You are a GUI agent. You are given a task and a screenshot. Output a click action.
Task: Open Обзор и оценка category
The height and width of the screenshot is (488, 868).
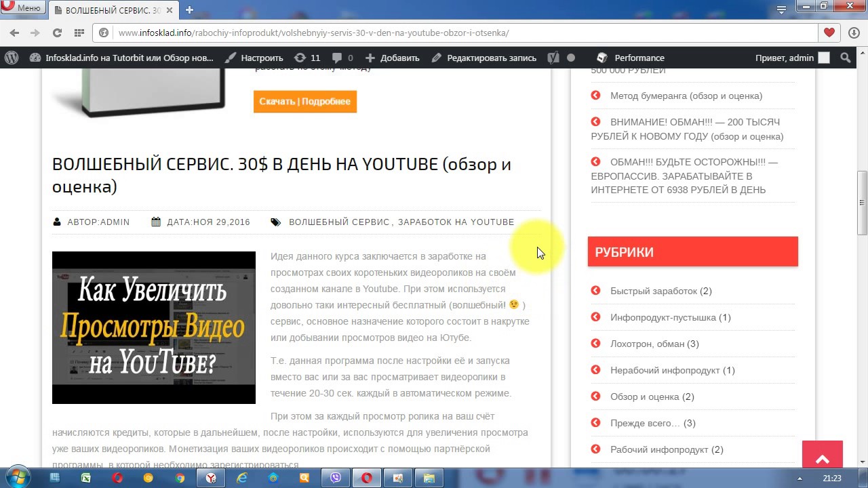tap(644, 396)
